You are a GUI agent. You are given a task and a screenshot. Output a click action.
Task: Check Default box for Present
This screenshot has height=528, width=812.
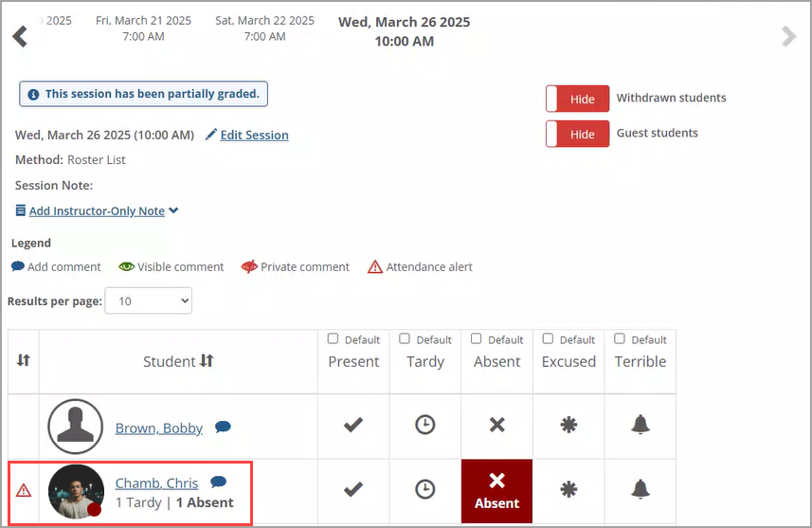(333, 338)
